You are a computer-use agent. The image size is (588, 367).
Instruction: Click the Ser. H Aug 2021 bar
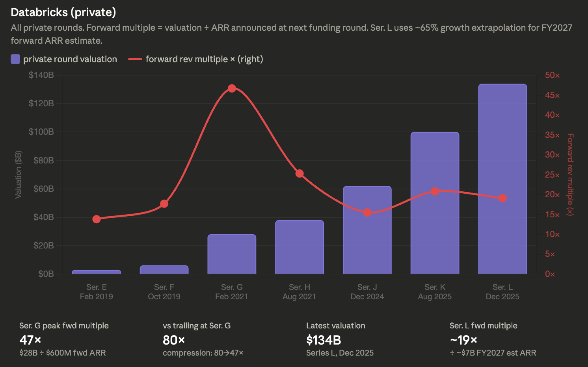tap(300, 247)
